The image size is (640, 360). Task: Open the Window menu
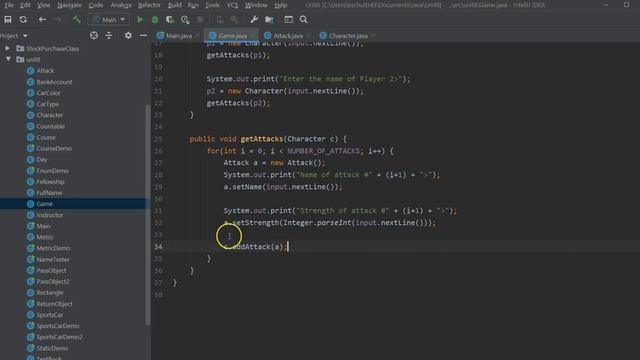click(x=256, y=5)
